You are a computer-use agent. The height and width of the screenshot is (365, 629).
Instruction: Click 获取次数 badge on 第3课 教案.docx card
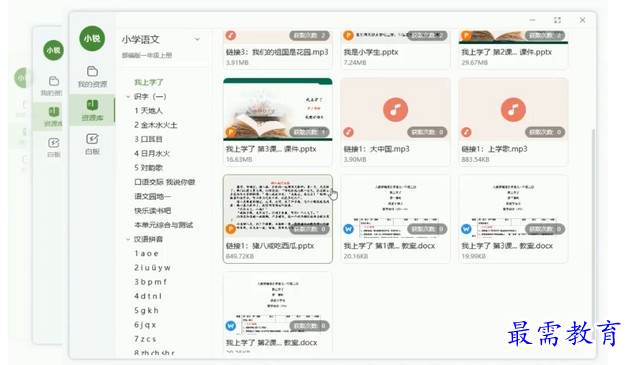tap(545, 229)
